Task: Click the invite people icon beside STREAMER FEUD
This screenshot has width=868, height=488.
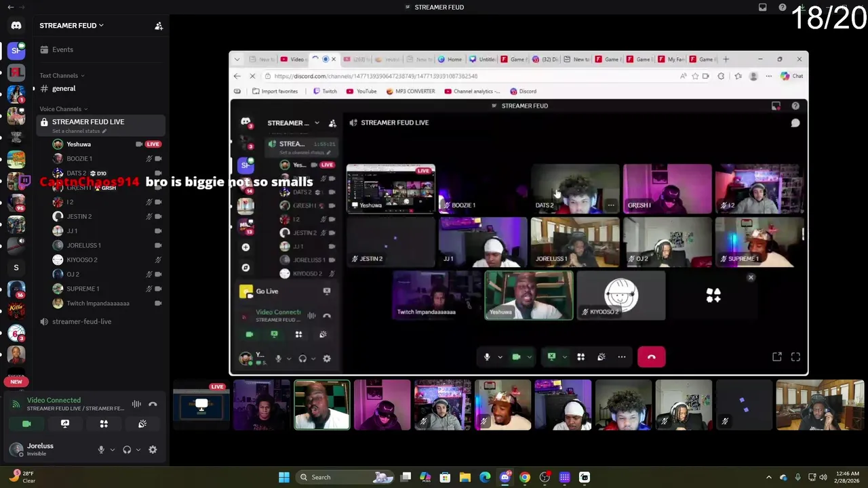Action: (159, 26)
